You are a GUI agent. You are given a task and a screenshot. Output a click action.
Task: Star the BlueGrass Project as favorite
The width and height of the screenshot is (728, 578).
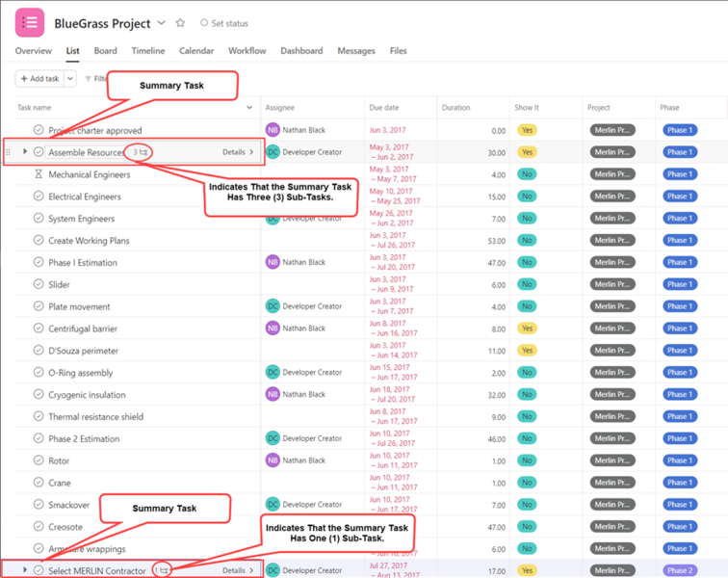click(x=181, y=23)
